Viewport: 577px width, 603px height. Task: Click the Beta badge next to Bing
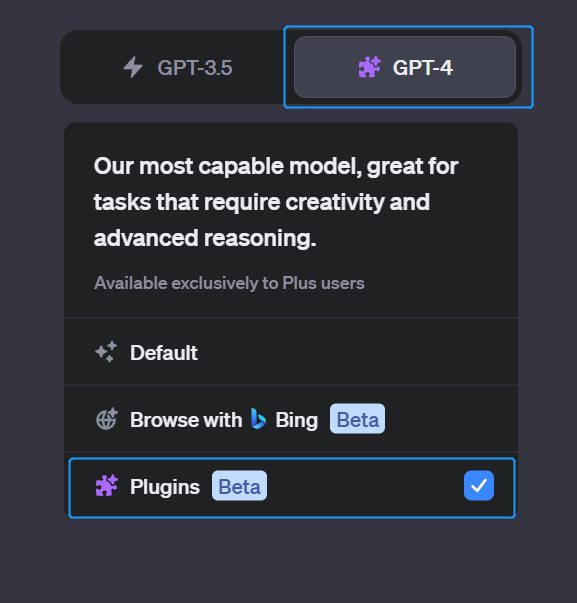click(x=357, y=418)
